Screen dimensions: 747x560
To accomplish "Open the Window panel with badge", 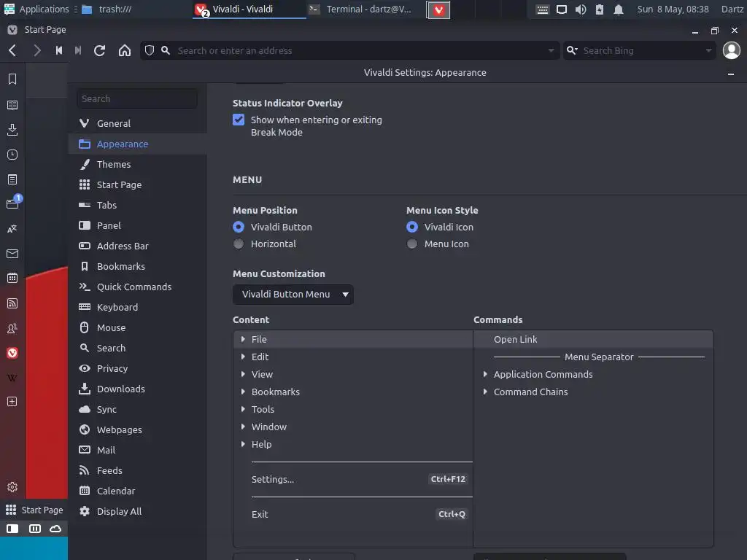I will tap(12, 204).
